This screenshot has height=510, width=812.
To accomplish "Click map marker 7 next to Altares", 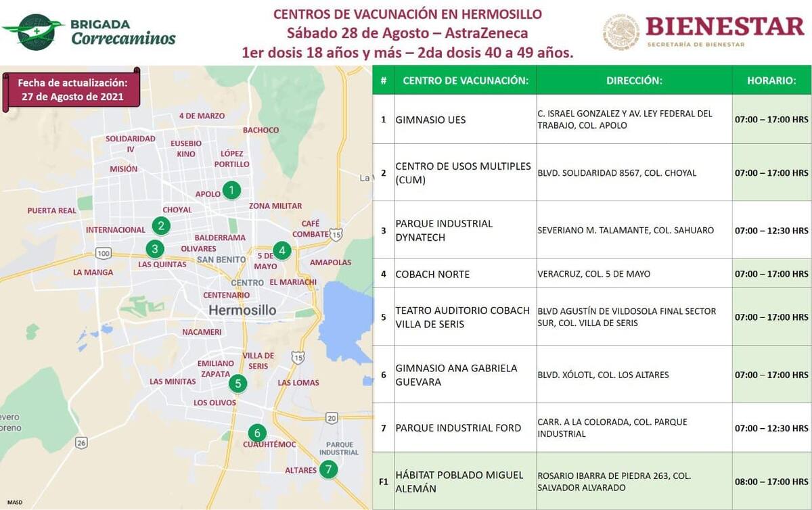I will click(328, 469).
